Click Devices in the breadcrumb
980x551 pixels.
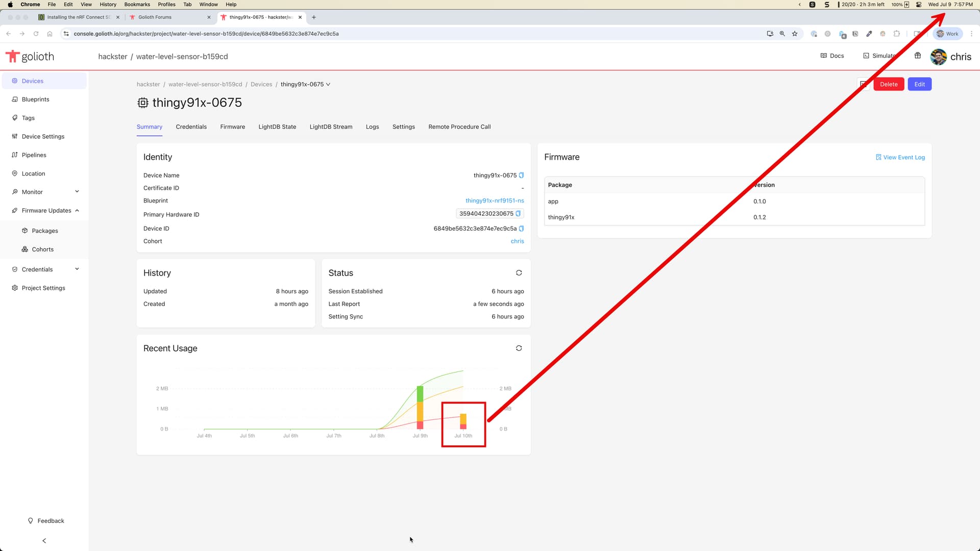(261, 85)
